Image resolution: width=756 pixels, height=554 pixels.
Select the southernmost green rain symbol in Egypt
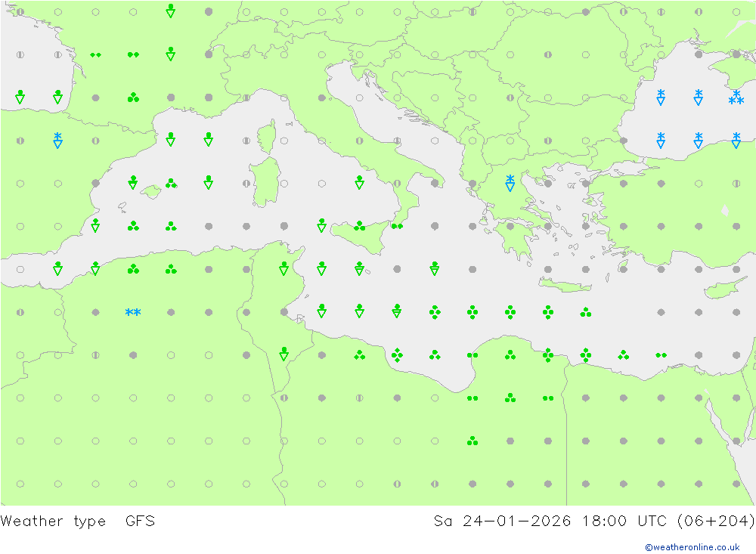point(472,441)
